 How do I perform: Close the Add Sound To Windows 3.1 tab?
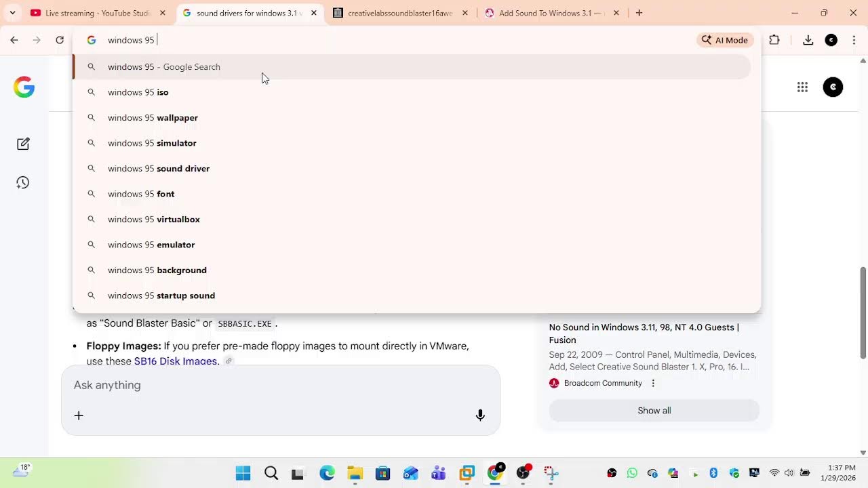(x=616, y=13)
